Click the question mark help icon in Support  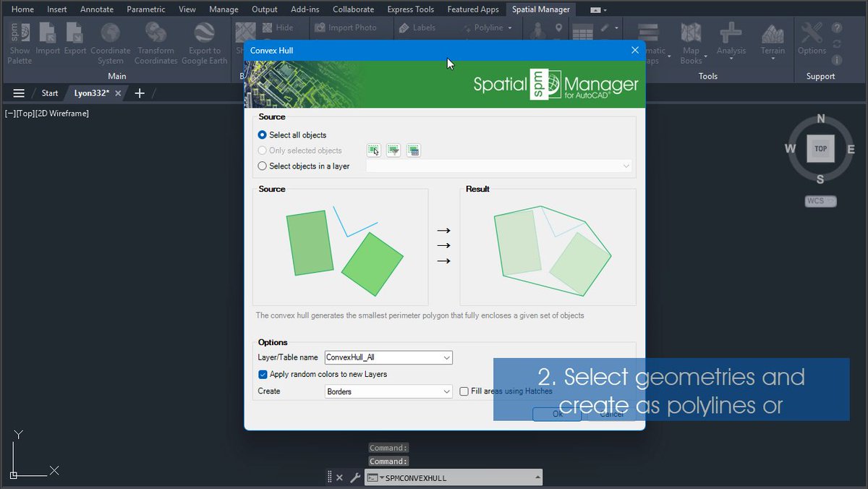(x=837, y=28)
